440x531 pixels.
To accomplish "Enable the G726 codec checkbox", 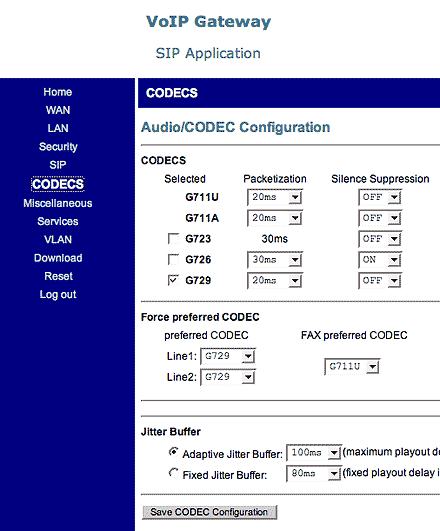I will [x=173, y=260].
